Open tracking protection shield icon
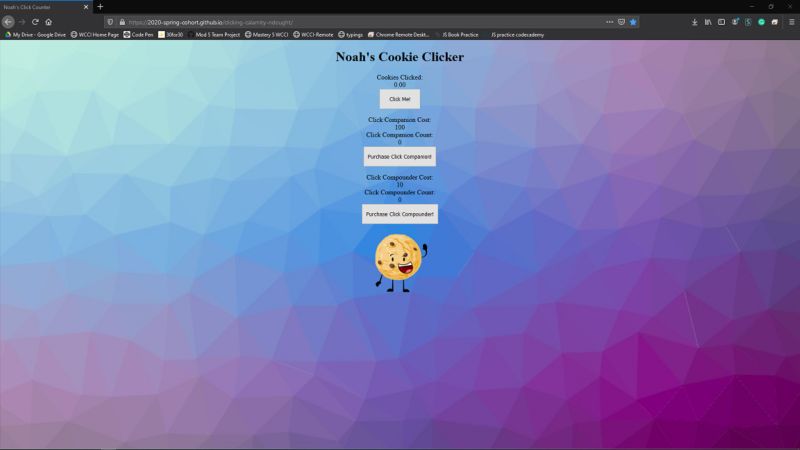The image size is (800, 450). (110, 22)
